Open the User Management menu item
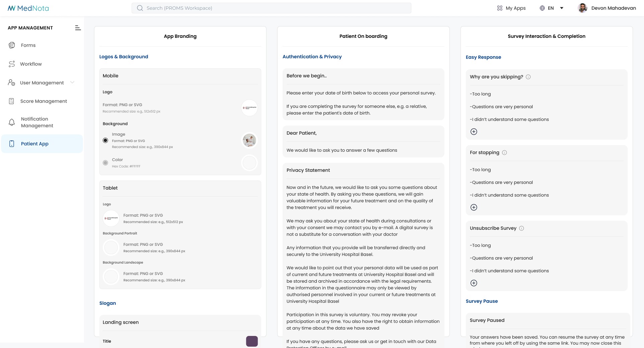This screenshot has width=644, height=348. tap(42, 82)
